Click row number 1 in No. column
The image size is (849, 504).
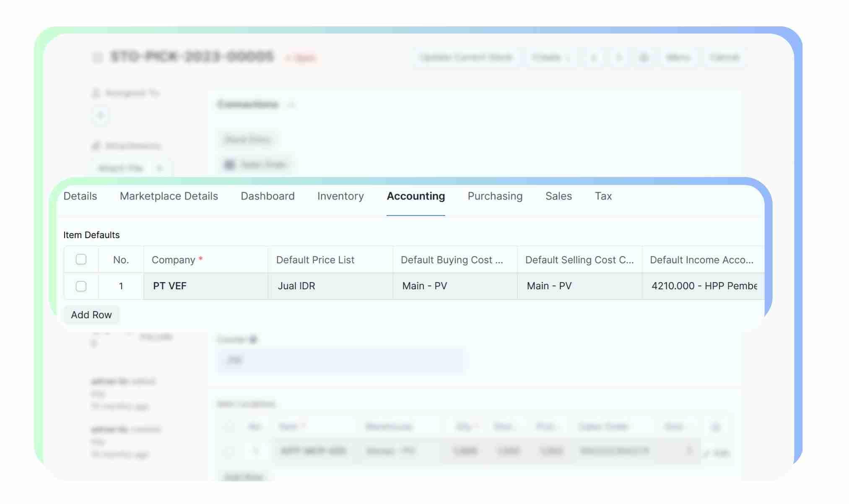click(x=121, y=286)
